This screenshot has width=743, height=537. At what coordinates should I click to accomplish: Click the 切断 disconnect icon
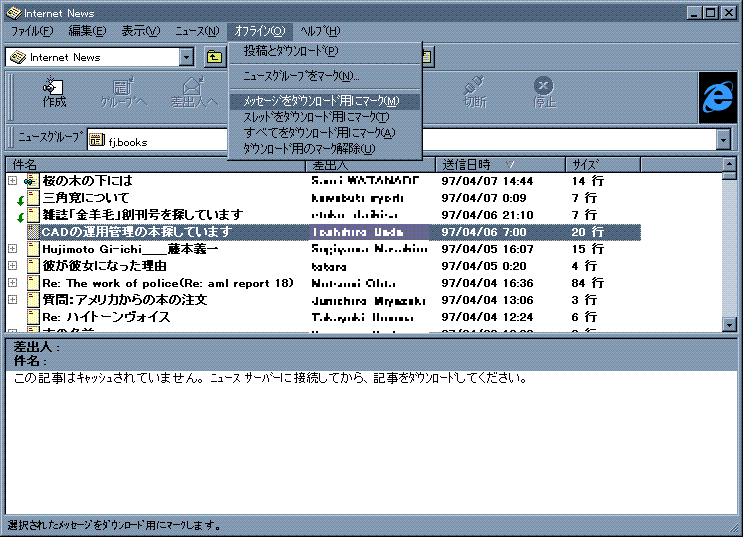(474, 92)
